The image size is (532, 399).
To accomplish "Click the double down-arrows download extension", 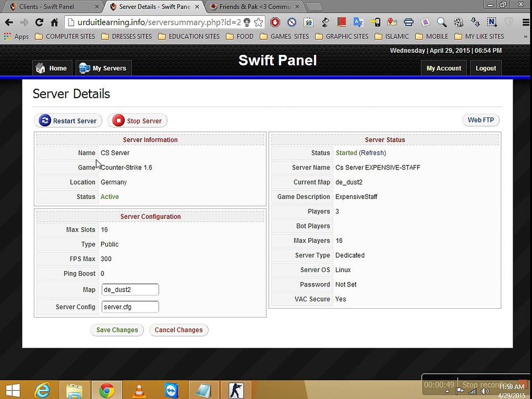I will point(476,22).
